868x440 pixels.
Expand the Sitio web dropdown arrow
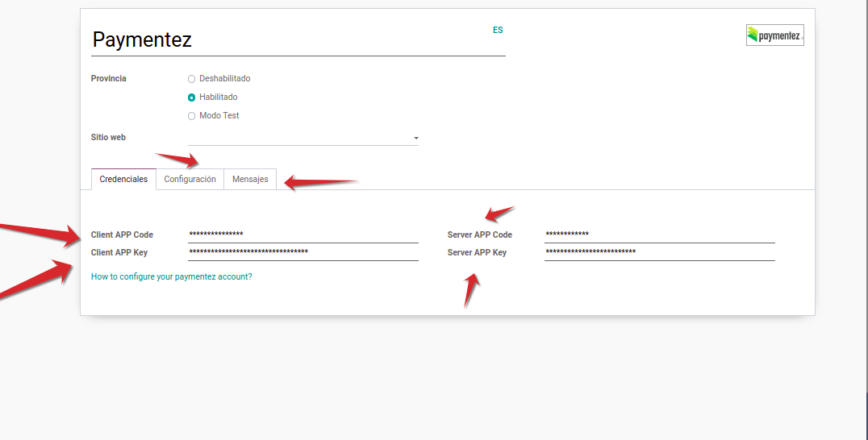(415, 139)
